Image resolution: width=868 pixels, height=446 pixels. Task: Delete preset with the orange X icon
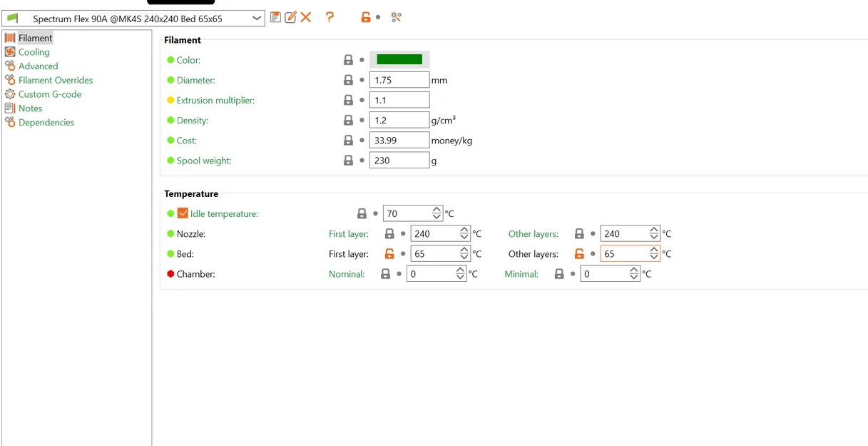pyautogui.click(x=306, y=17)
